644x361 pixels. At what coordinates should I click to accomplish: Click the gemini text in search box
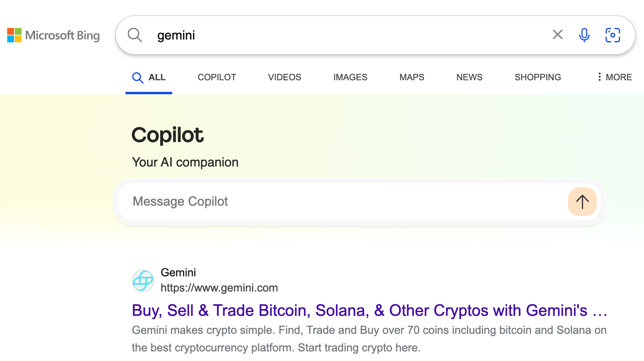pyautogui.click(x=176, y=35)
